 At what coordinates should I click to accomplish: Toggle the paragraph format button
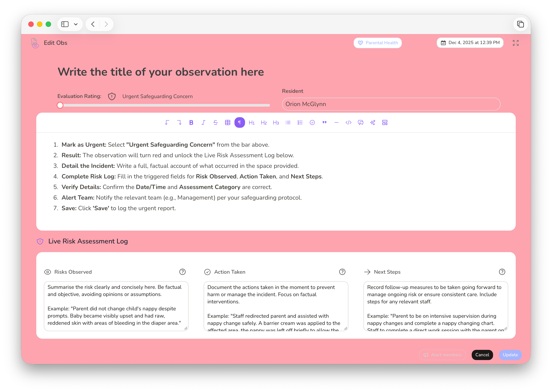click(x=240, y=123)
